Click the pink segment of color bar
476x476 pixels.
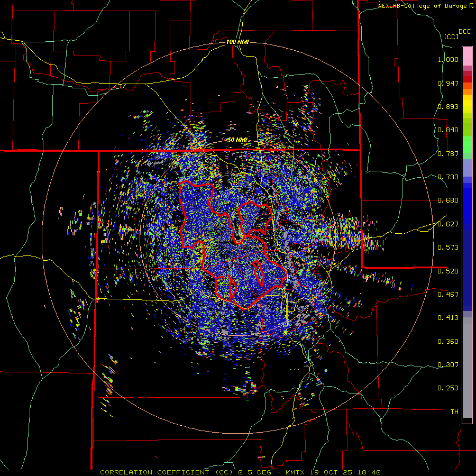[x=467, y=57]
